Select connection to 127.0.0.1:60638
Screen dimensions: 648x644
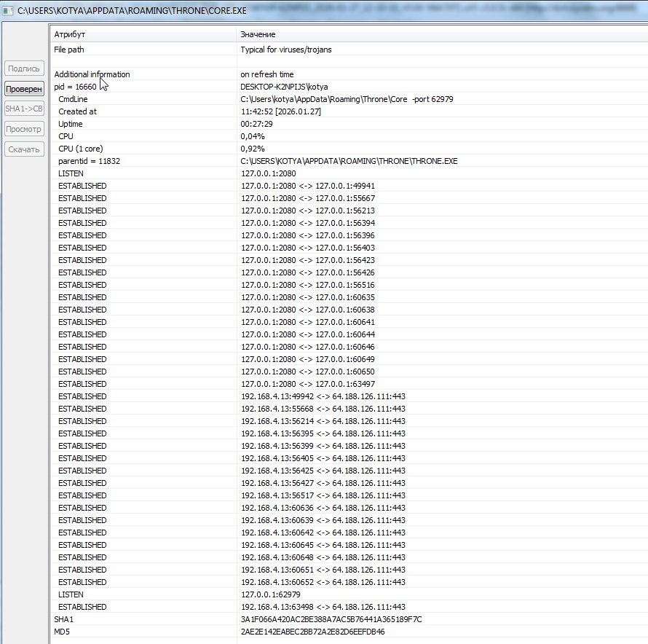click(x=308, y=310)
